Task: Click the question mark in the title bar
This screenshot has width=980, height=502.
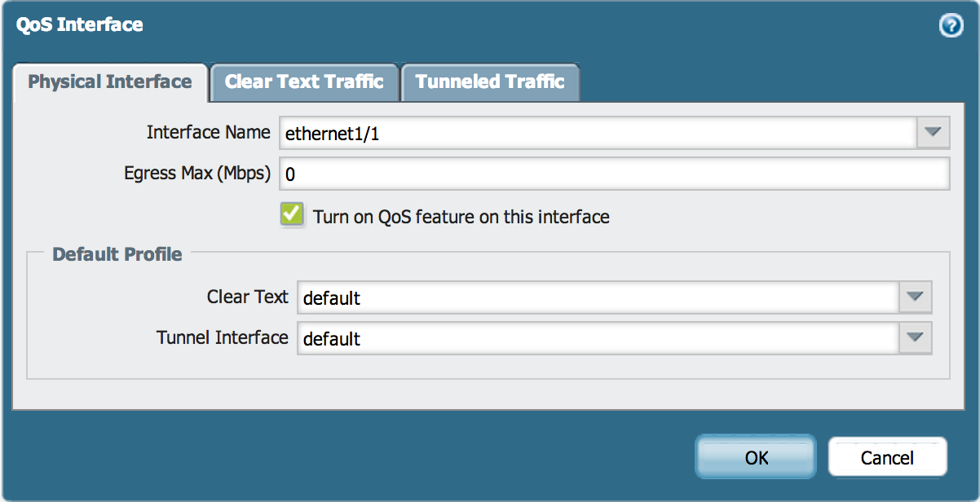Action: click(951, 25)
